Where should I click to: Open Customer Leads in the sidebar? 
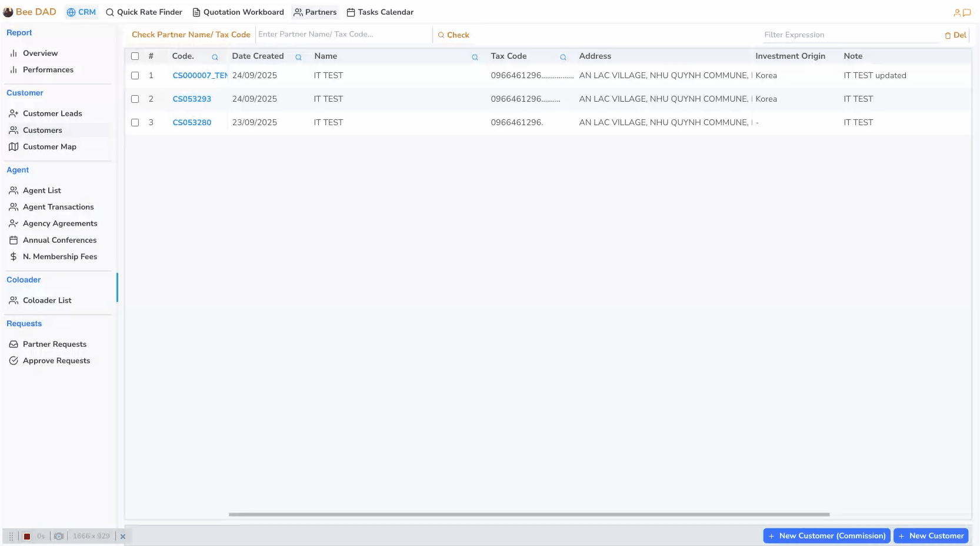(52, 113)
